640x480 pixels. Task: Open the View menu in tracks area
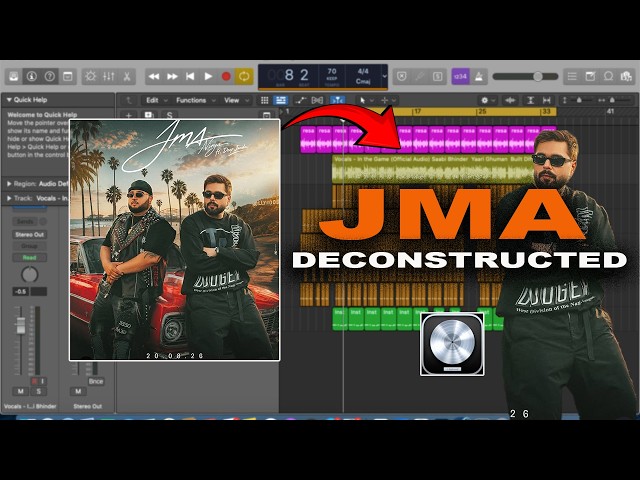236,100
